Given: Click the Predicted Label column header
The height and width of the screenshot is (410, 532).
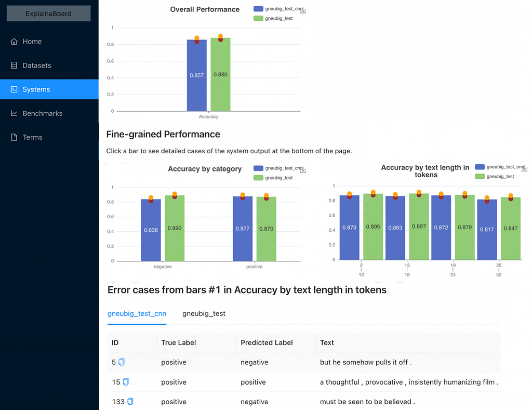Looking at the screenshot, I should pyautogui.click(x=276, y=342).
